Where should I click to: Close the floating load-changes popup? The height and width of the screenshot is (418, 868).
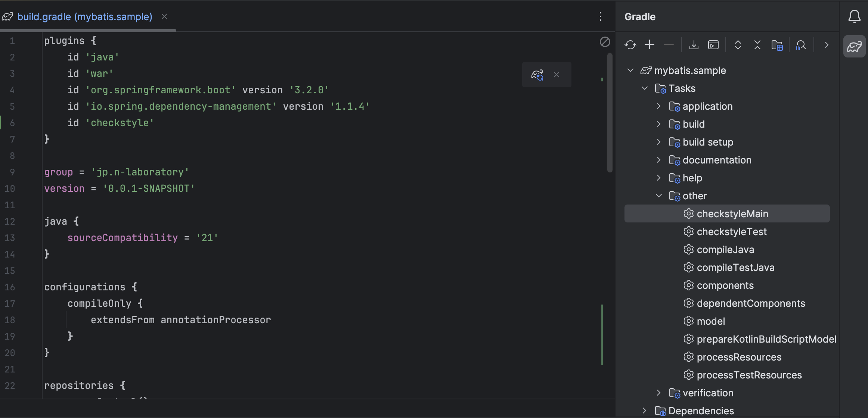pyautogui.click(x=557, y=75)
